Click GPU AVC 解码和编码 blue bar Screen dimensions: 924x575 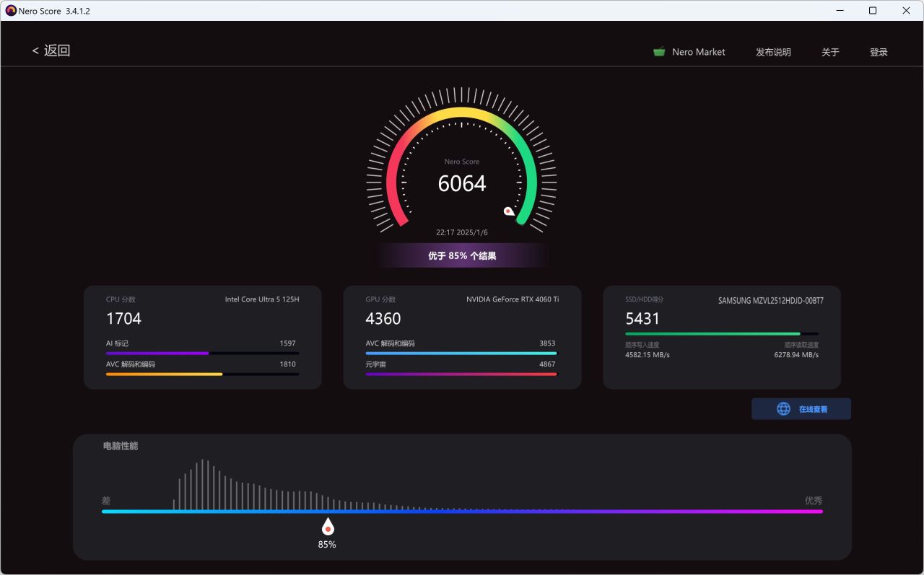[x=461, y=354]
